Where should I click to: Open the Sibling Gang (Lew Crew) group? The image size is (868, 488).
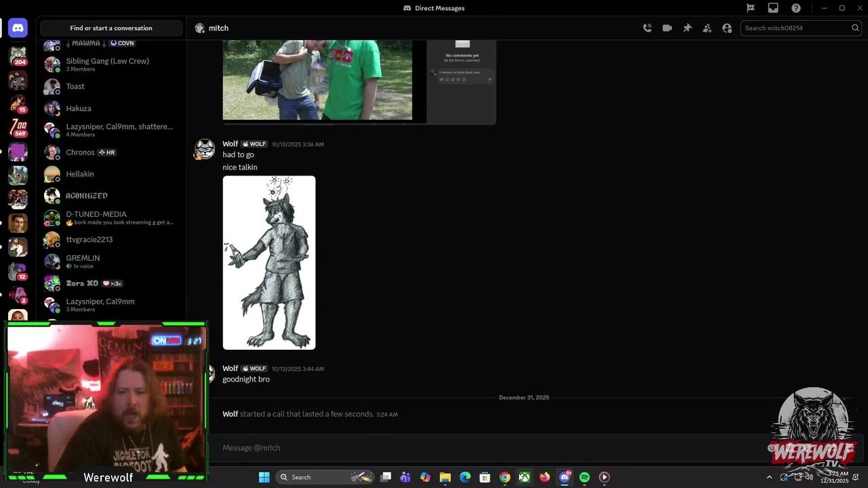tap(111, 64)
